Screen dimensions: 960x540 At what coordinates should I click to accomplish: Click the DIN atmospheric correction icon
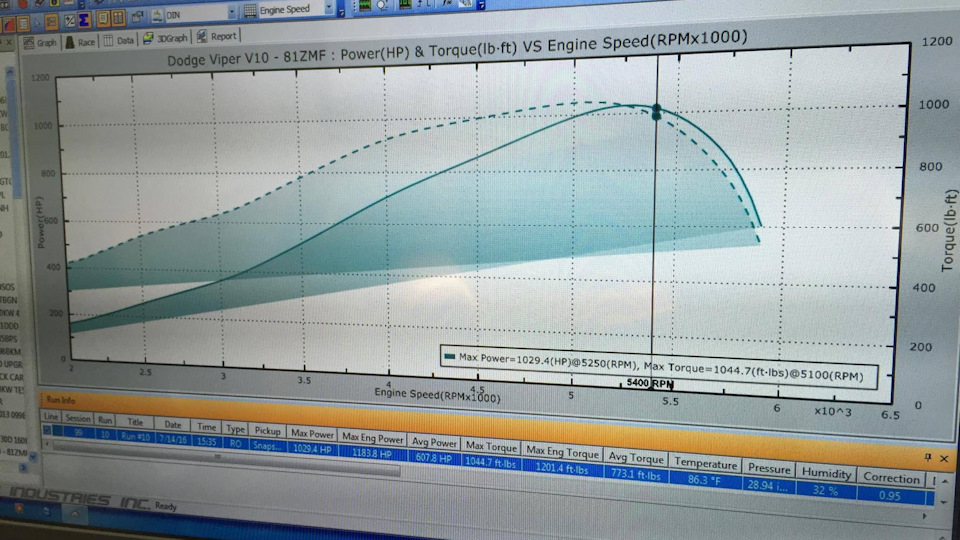(x=157, y=16)
